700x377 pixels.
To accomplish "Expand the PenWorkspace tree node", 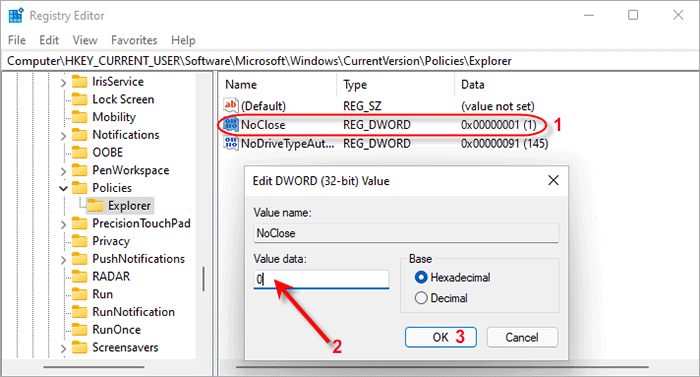I will point(63,171).
